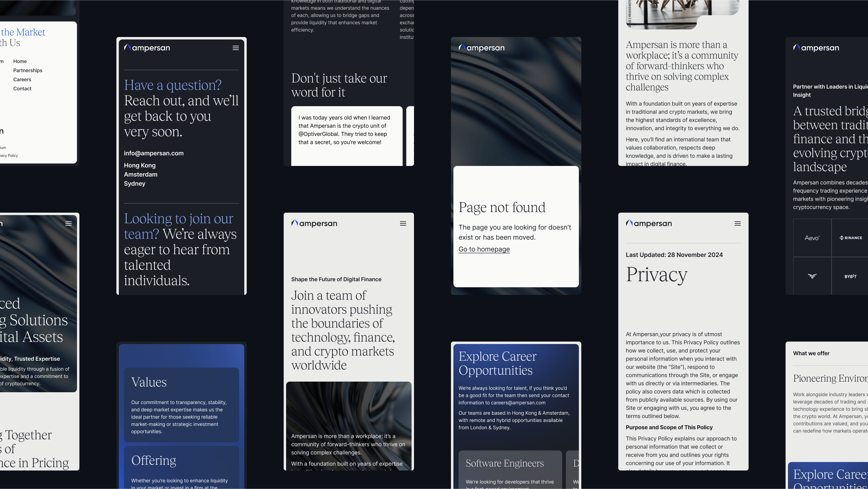Click ampersan logo on Page not found screen
Screen dimensions: 868x489
click(481, 48)
